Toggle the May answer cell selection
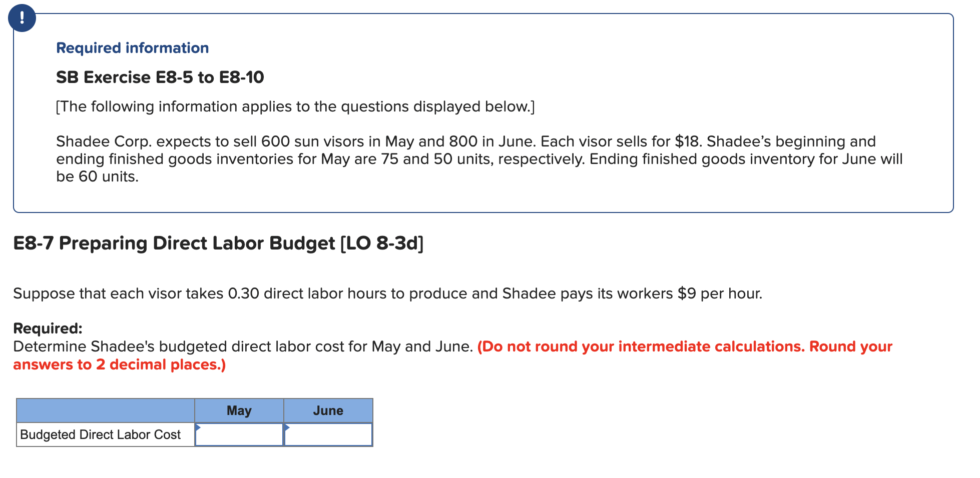The height and width of the screenshot is (478, 980). click(x=239, y=434)
